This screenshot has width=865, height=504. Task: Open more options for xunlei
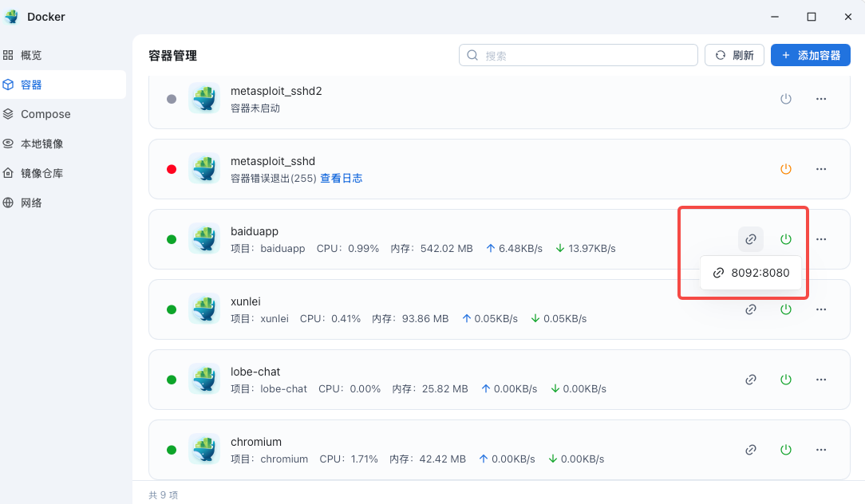821,309
